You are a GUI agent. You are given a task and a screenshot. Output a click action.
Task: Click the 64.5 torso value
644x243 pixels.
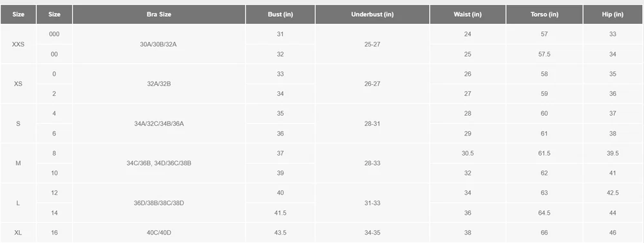544,213
